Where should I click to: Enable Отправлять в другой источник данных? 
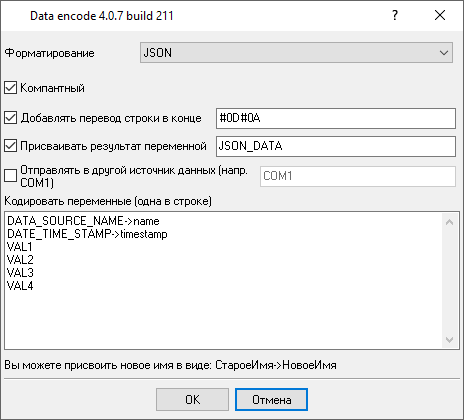(x=10, y=176)
